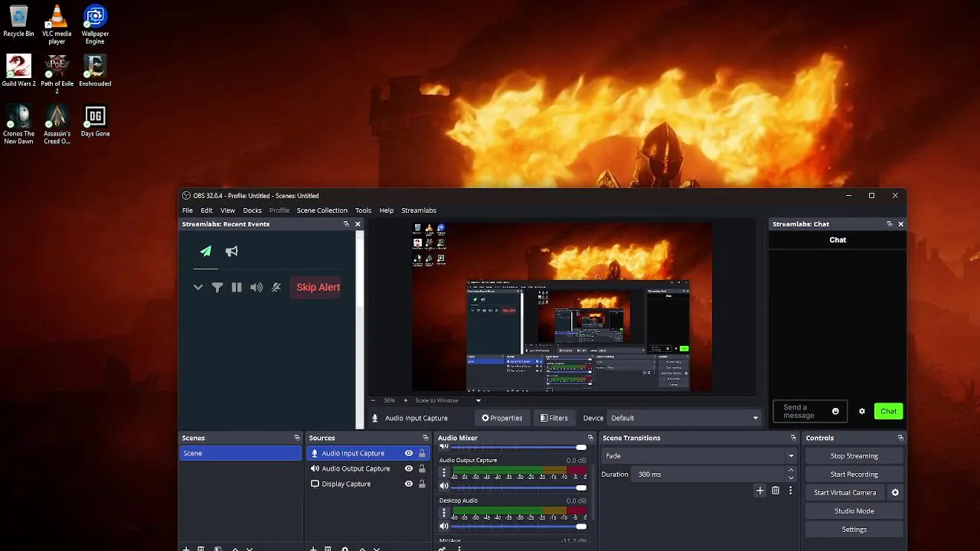This screenshot has height=551, width=980.
Task: Click the speaker icon beside Skip Alert
Action: click(x=256, y=287)
